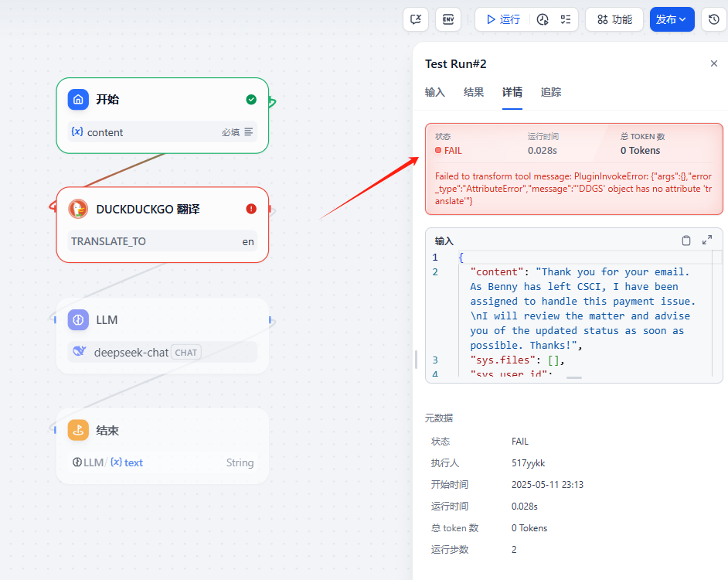Viewport: 728px width, 580px height.
Task: Open the 发布 publish dropdown
Action: 672,19
